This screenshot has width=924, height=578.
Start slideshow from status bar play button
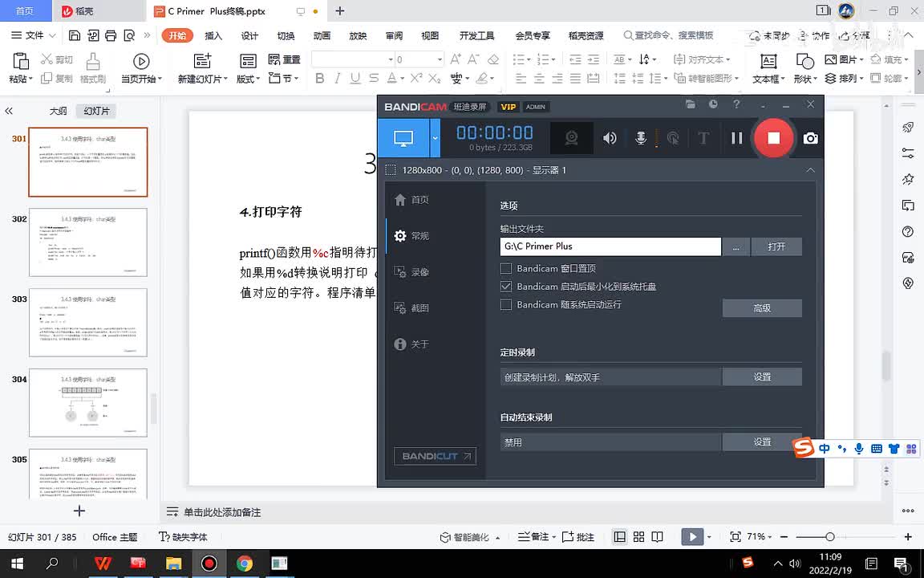(x=692, y=537)
